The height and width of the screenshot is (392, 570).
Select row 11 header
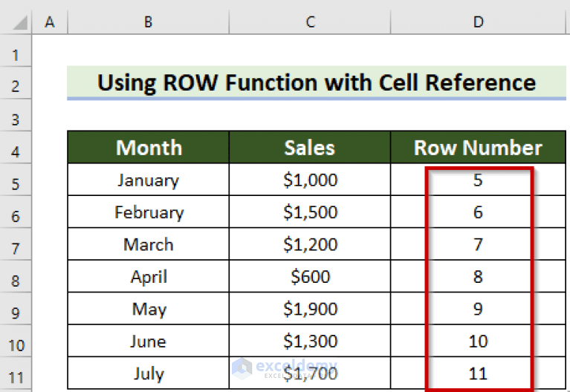(16, 373)
